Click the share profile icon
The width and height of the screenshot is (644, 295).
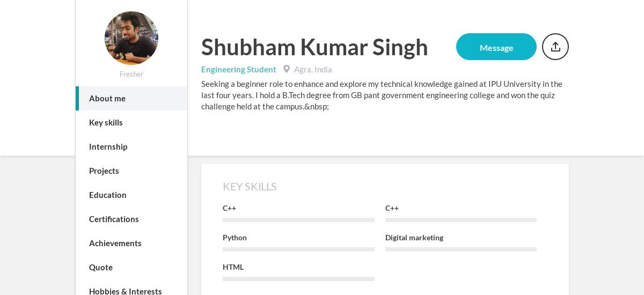555,47
